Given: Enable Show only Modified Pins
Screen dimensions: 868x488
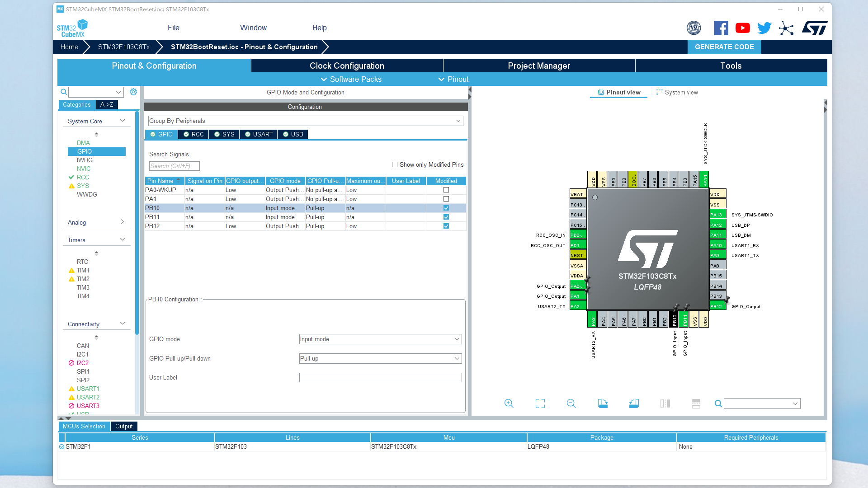Looking at the screenshot, I should pyautogui.click(x=394, y=164).
